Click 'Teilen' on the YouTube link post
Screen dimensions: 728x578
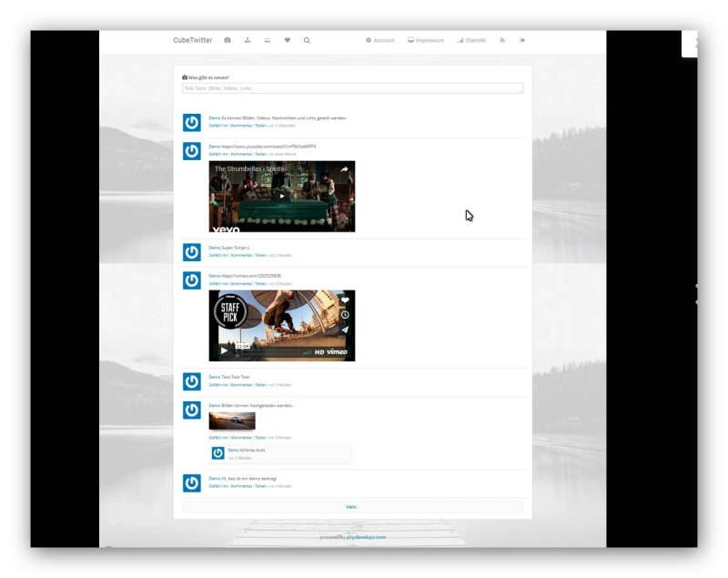[260, 154]
